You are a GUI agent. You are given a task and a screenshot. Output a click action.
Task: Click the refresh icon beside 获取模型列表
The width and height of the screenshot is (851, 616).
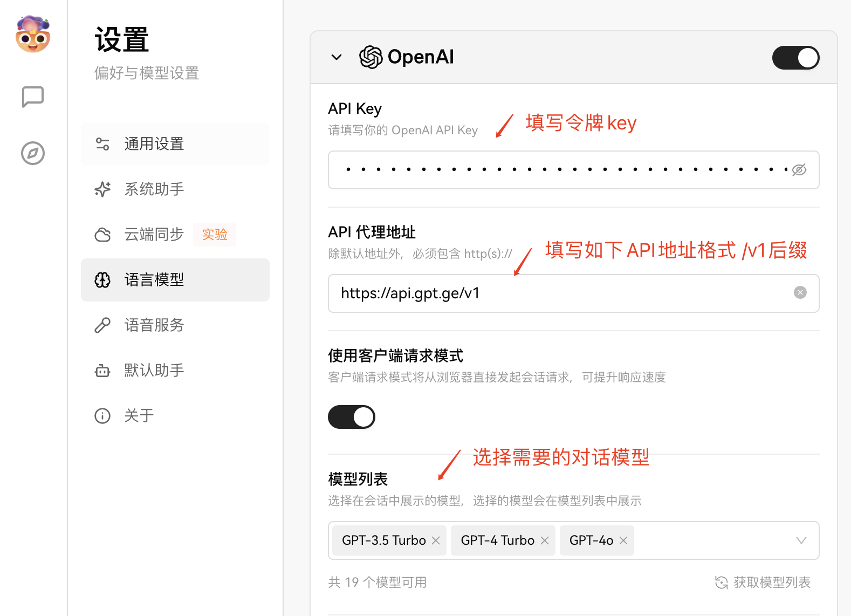coord(722,583)
